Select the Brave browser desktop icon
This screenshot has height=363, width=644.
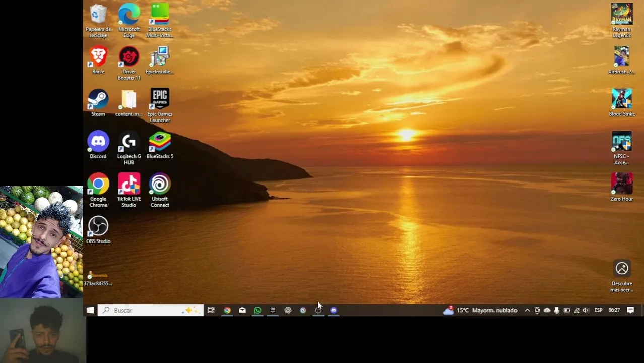tap(98, 60)
